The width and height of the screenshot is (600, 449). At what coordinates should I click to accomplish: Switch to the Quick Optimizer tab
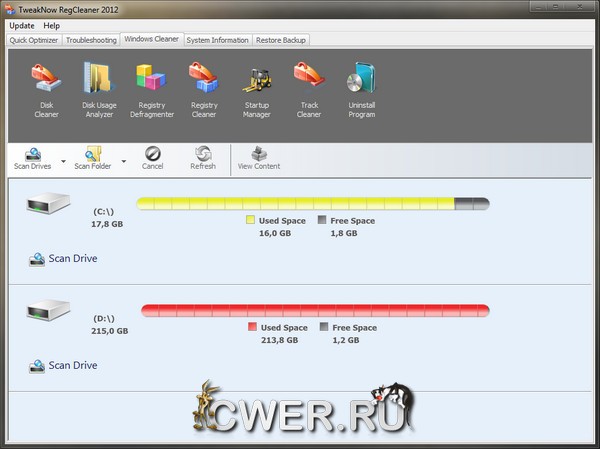34,40
